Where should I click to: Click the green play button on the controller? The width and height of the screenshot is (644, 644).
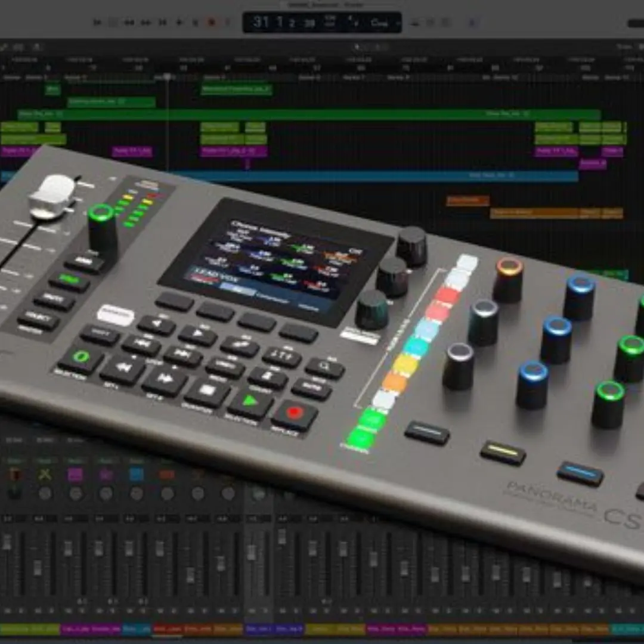[249, 402]
